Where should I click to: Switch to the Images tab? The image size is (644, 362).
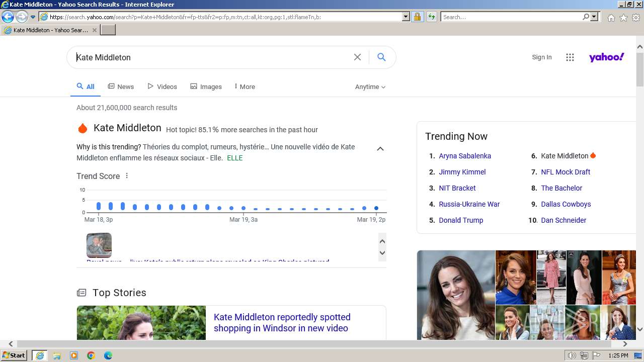tap(206, 86)
